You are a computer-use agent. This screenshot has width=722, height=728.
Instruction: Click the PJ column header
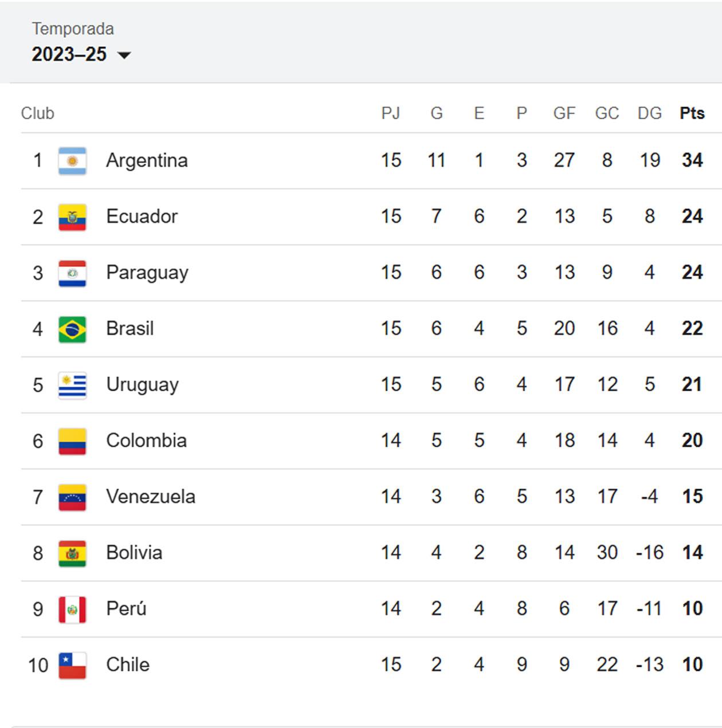(392, 113)
